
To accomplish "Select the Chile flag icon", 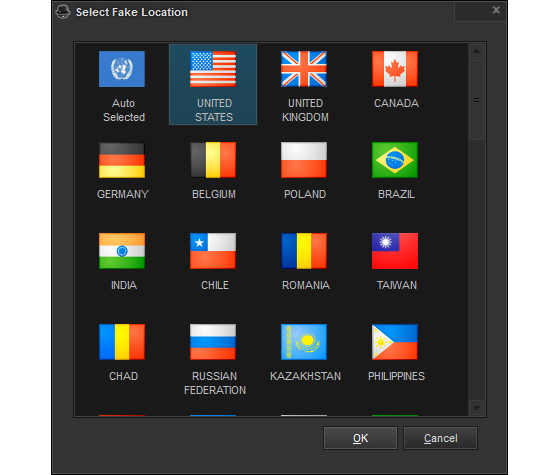I will pos(213,251).
